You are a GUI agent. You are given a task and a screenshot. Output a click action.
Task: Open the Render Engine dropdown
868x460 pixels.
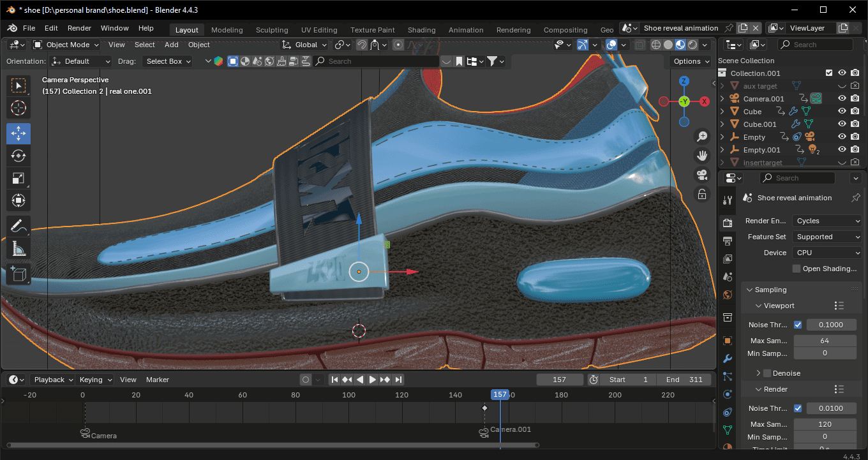click(x=828, y=221)
